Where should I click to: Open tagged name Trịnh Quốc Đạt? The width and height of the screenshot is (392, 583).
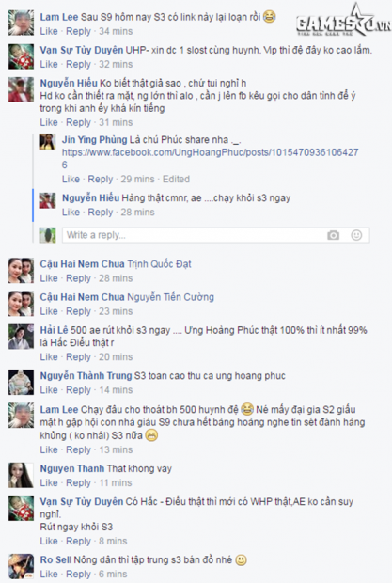(x=160, y=264)
